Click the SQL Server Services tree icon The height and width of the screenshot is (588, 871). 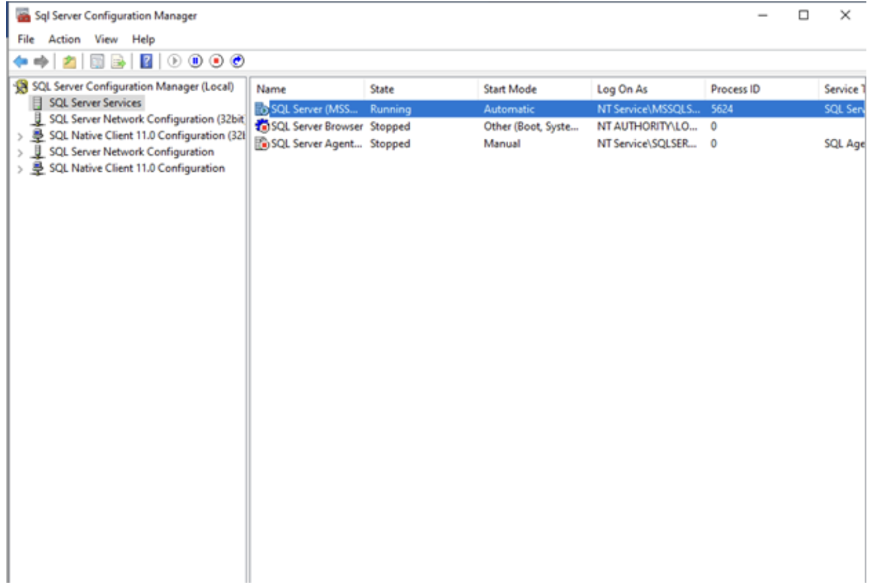pyautogui.click(x=38, y=103)
